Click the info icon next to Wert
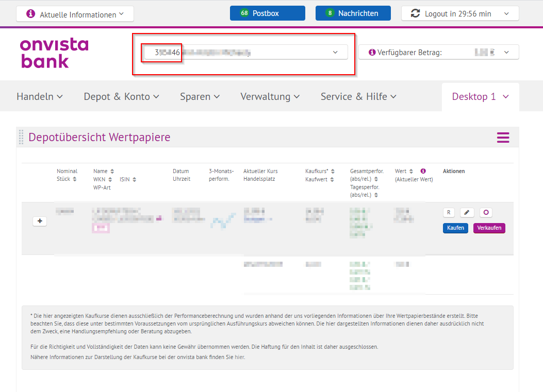The image size is (543, 392). click(423, 171)
